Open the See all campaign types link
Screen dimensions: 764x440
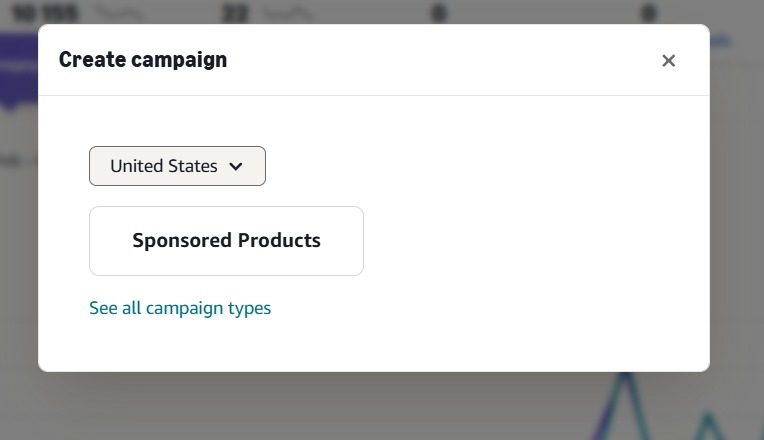pyautogui.click(x=180, y=308)
